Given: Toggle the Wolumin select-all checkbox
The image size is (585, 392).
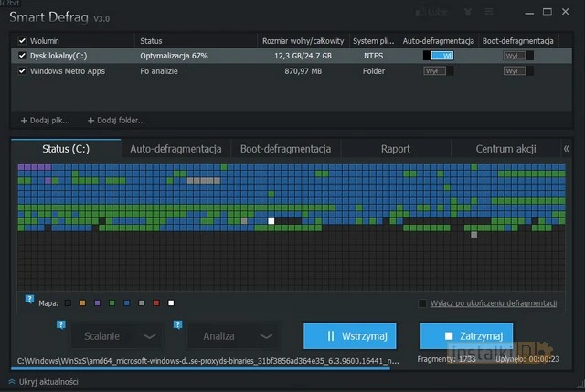Looking at the screenshot, I should pyautogui.click(x=22, y=40).
